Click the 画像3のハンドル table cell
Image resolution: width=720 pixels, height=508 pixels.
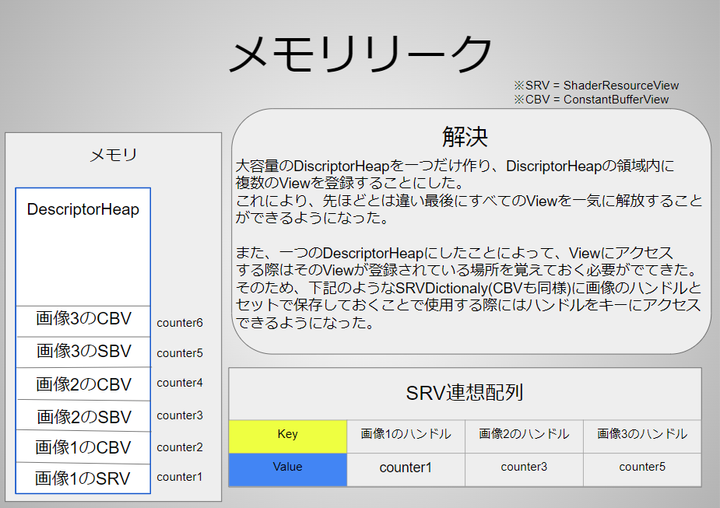coord(642,436)
